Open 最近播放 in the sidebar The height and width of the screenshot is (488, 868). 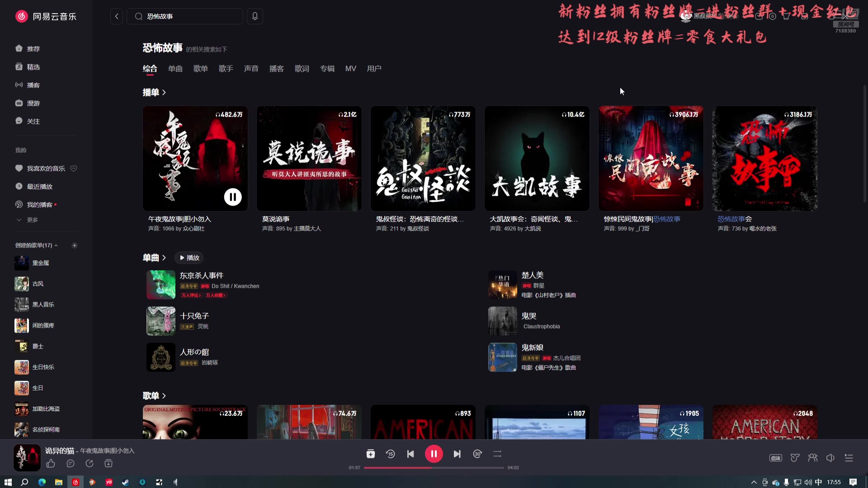tap(34, 187)
